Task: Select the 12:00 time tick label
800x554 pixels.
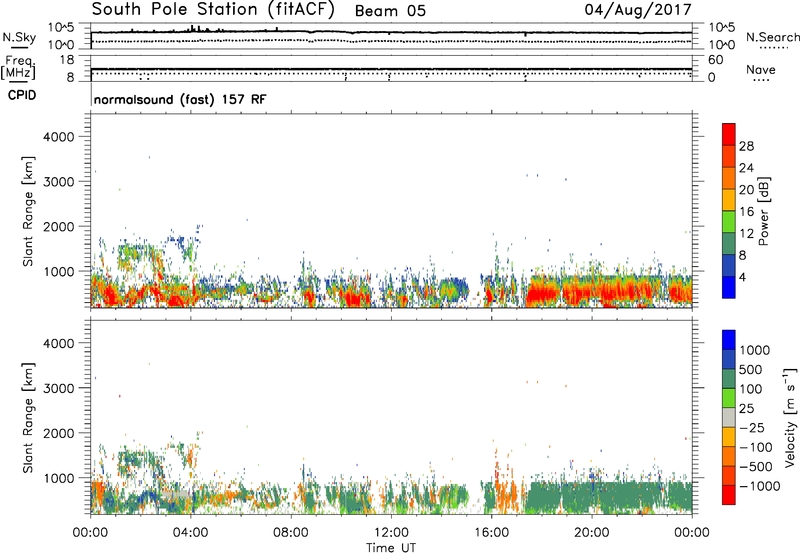Action: [391, 533]
